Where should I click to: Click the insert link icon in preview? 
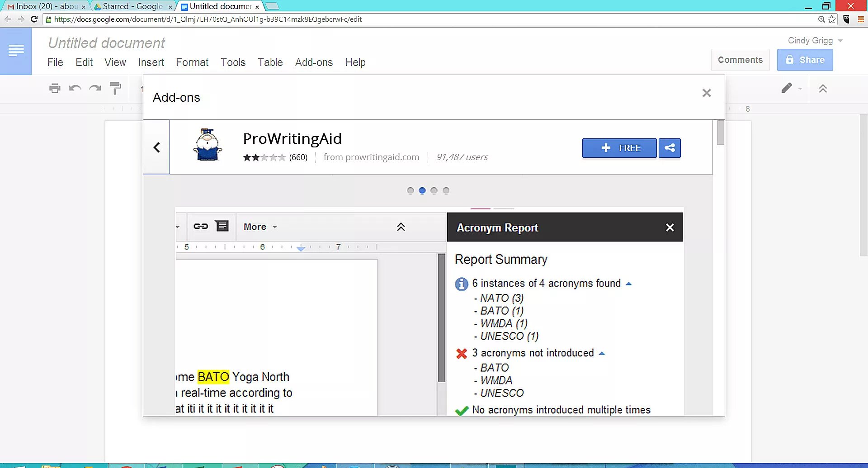[201, 226]
